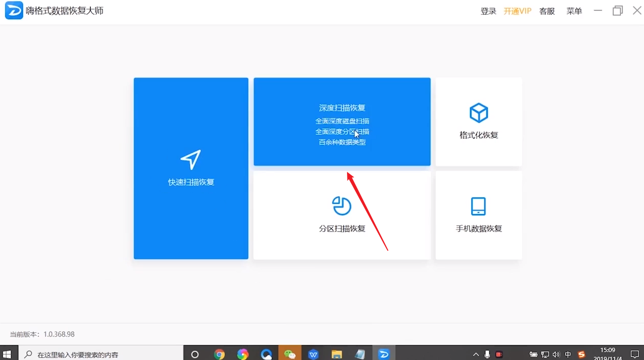Open the 分区扫描恢复 label
Viewport: 644px width, 360px height.
point(342,228)
